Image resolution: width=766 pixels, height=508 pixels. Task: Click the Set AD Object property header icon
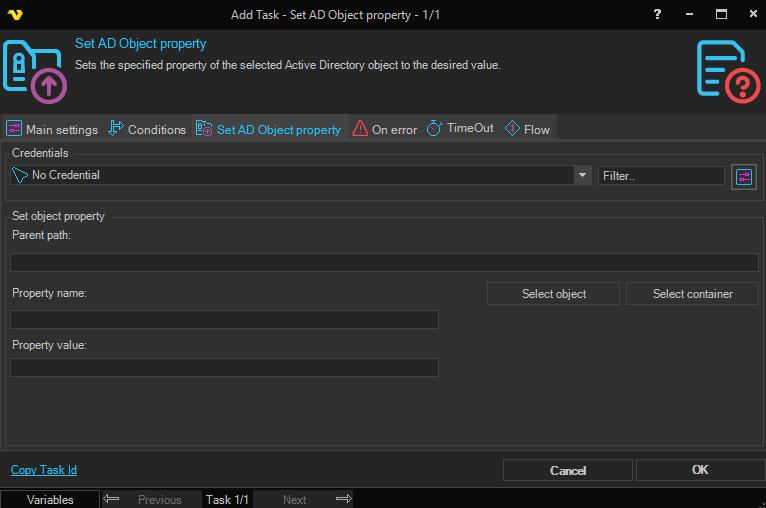pos(36,71)
